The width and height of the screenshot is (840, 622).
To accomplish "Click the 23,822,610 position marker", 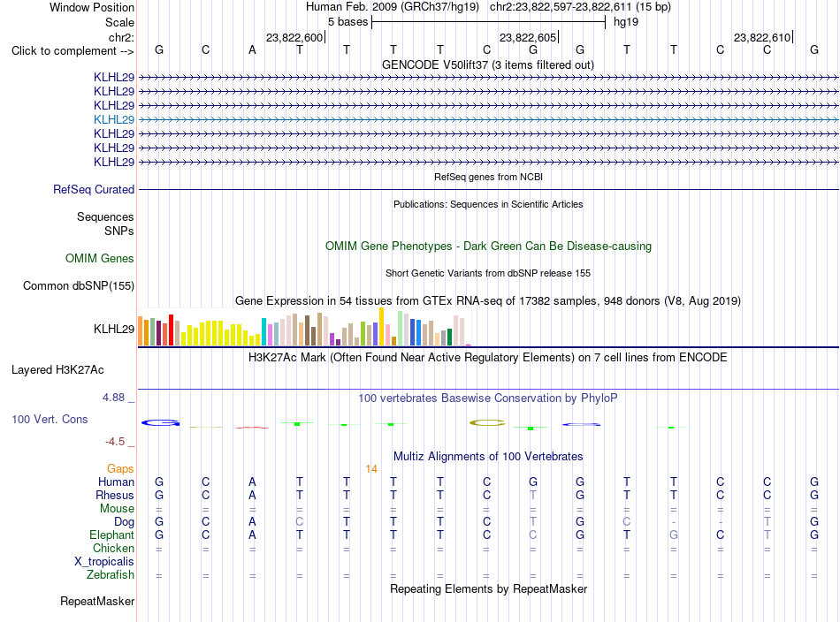I will [x=762, y=37].
